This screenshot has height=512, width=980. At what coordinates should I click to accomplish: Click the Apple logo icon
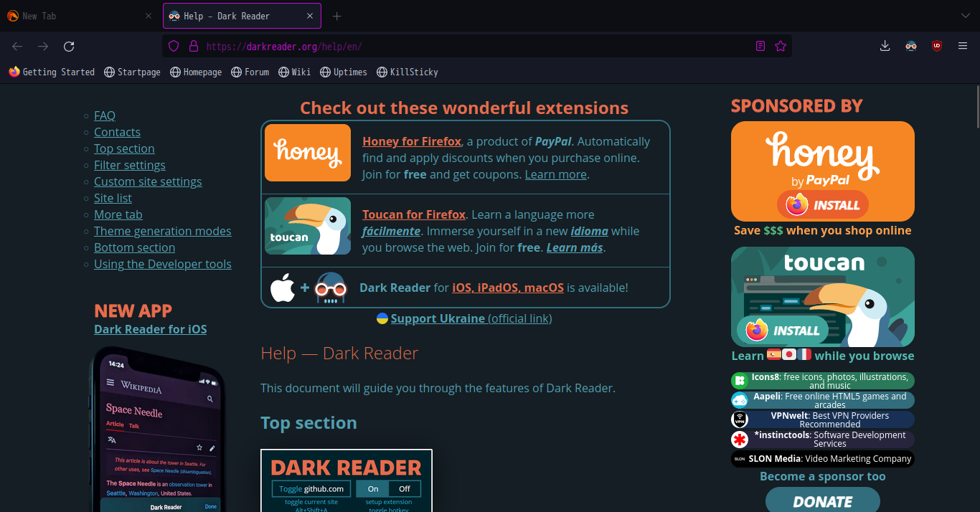point(283,288)
